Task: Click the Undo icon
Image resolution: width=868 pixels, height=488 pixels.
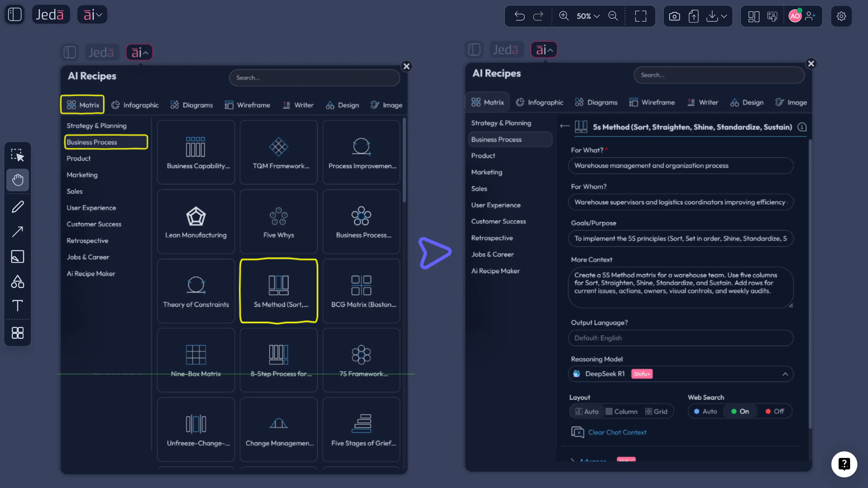Action: coord(520,16)
